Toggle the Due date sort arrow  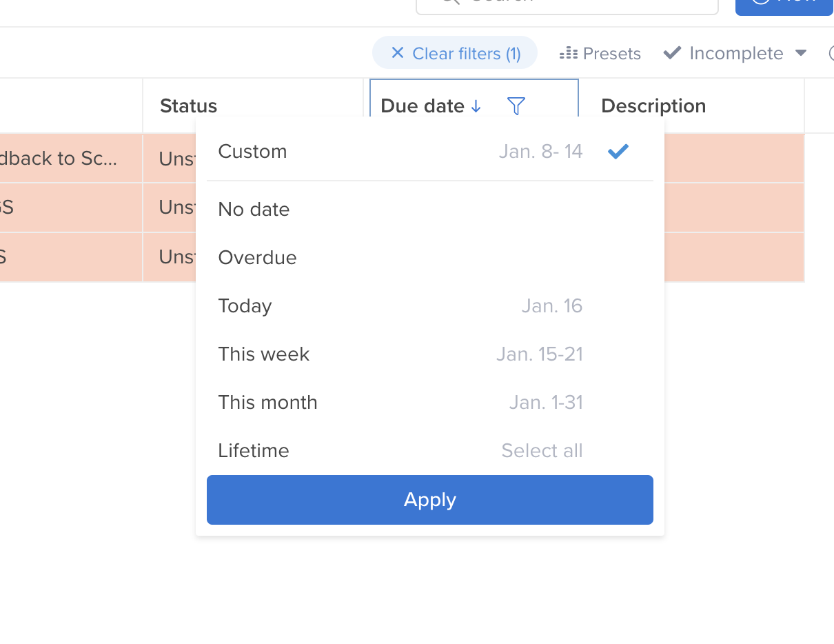(x=476, y=106)
